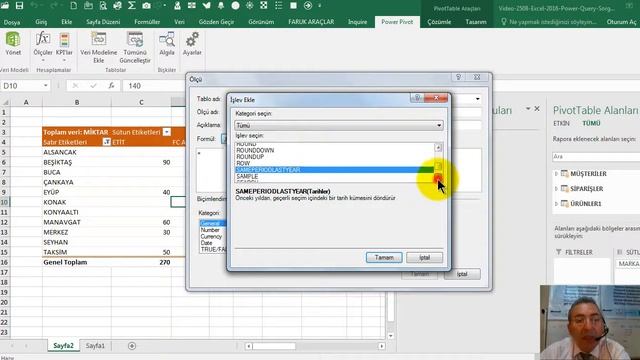Click İptal in the Ölçü dialog
The image size is (640, 360).
(462, 274)
